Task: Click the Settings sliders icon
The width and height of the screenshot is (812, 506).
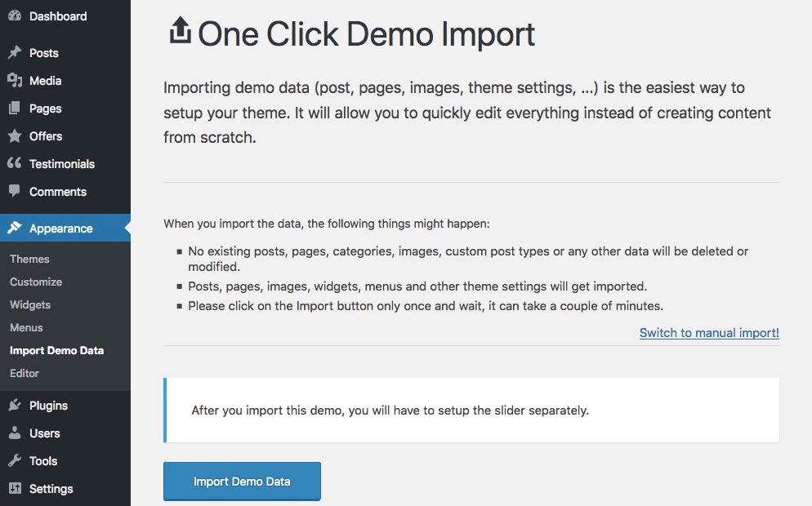Action: tap(15, 488)
